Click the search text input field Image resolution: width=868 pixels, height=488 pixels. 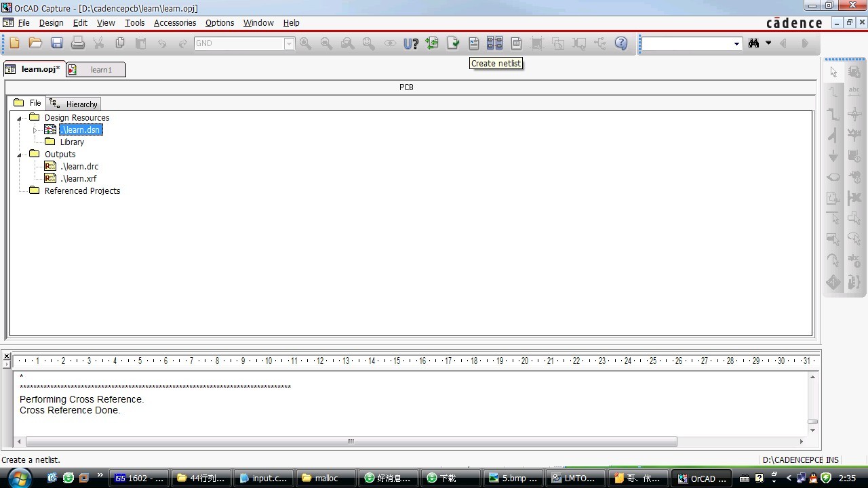(687, 43)
